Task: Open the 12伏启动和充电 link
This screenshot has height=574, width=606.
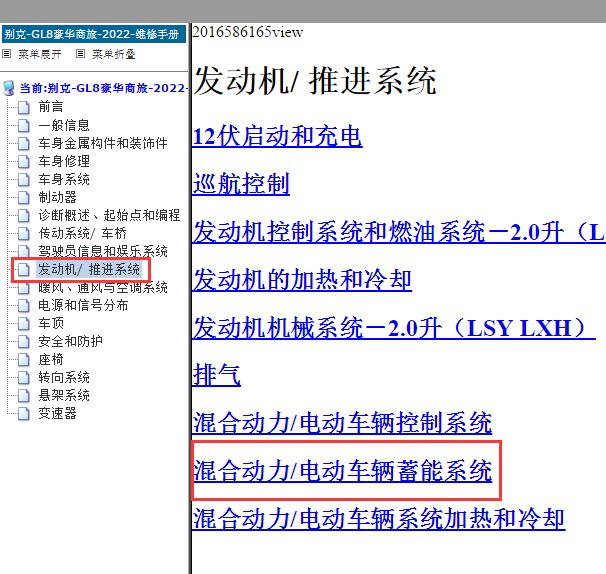Action: tap(277, 136)
